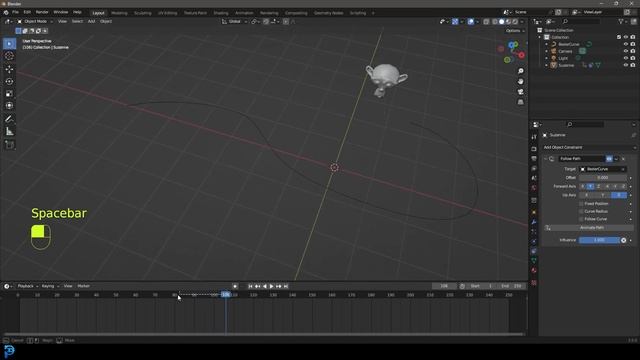640x360 pixels.
Task: Open viewport Options dropdown
Action: [x=515, y=31]
